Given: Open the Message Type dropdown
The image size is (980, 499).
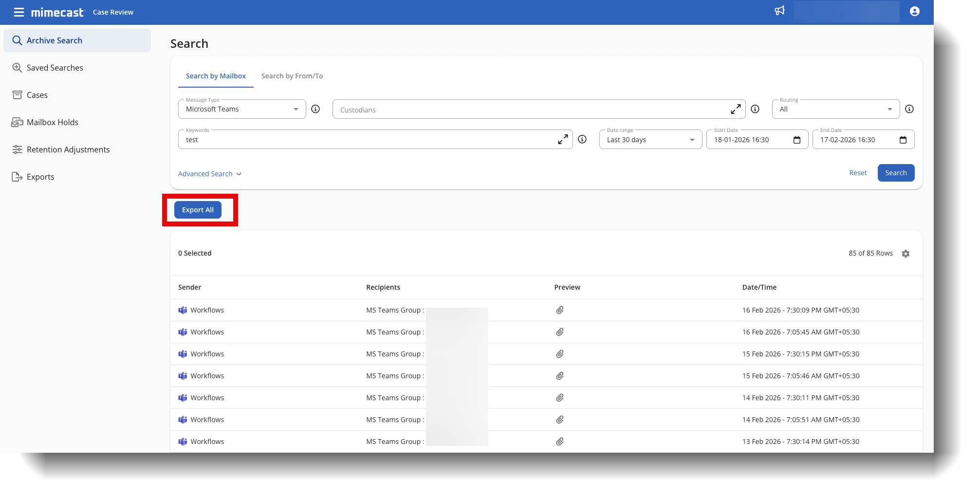Looking at the screenshot, I should coord(241,109).
